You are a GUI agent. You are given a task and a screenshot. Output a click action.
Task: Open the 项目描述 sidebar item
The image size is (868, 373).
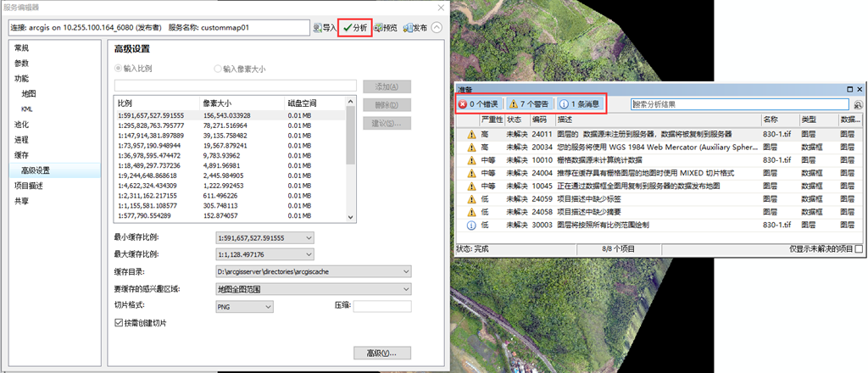[30, 186]
